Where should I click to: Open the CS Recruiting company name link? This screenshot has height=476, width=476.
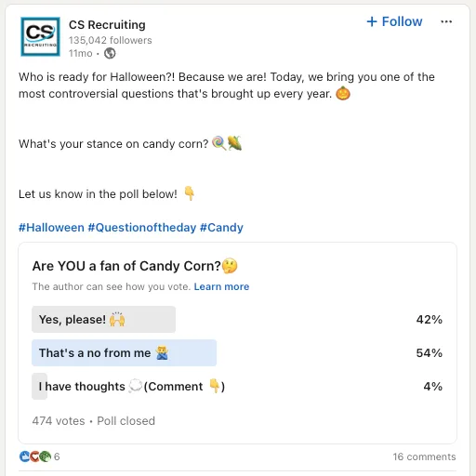tap(107, 25)
